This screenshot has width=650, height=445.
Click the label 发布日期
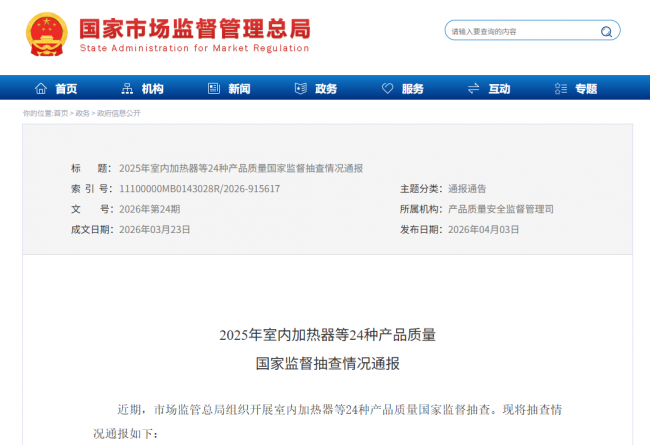[x=421, y=229]
